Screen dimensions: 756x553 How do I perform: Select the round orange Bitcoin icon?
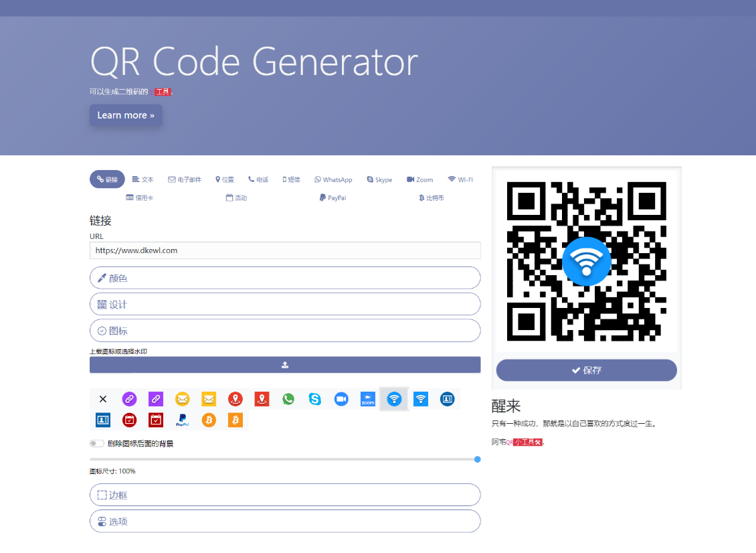(x=209, y=420)
